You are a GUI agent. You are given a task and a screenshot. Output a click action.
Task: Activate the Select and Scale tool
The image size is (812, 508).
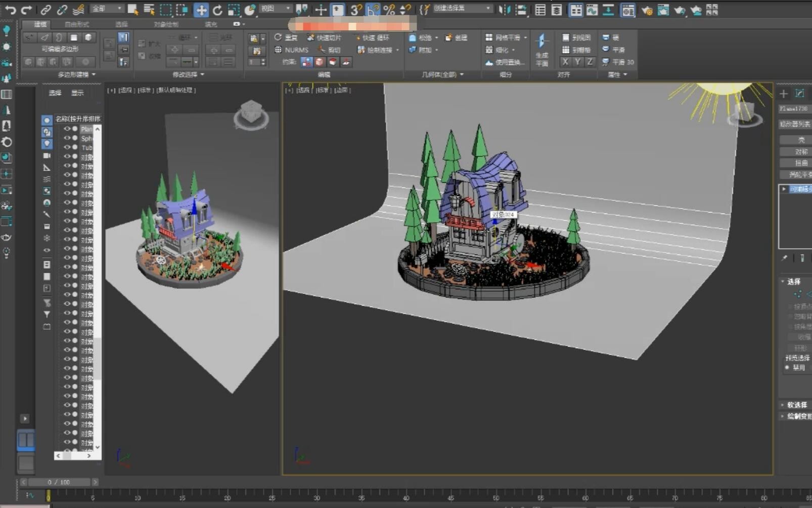[x=234, y=10]
